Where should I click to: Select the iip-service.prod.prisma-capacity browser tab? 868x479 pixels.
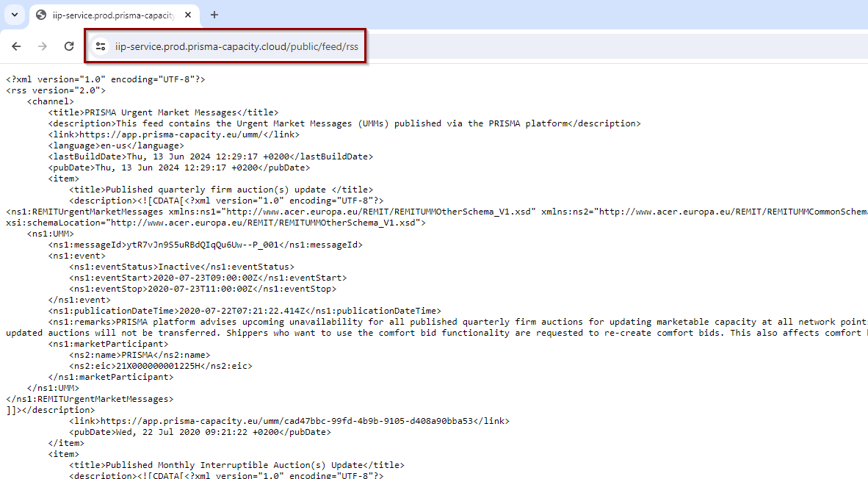click(x=110, y=15)
